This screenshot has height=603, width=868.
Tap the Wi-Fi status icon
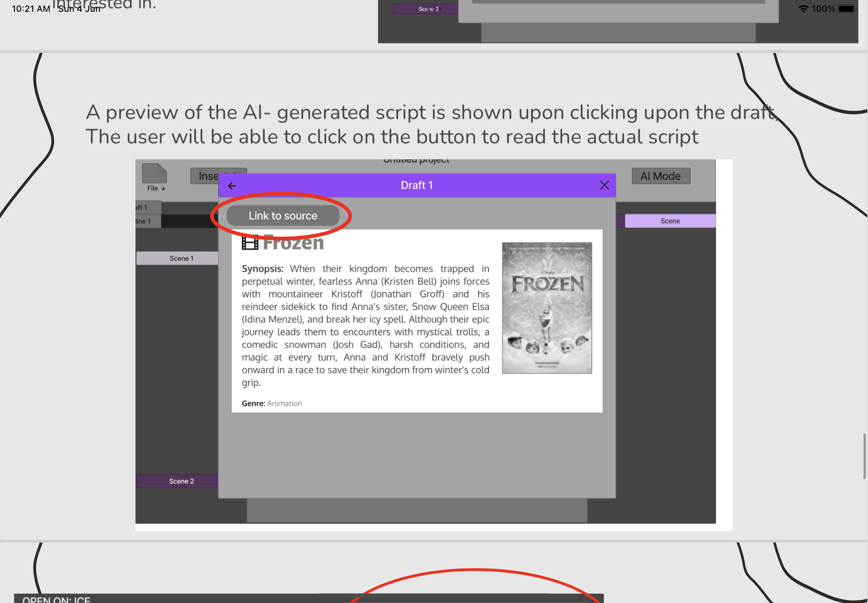pyautogui.click(x=803, y=9)
